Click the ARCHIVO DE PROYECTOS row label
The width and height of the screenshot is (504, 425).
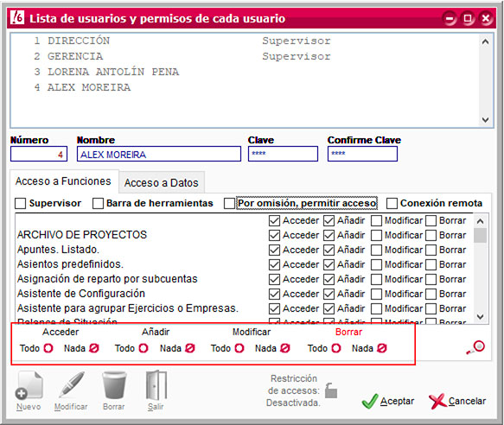point(82,234)
